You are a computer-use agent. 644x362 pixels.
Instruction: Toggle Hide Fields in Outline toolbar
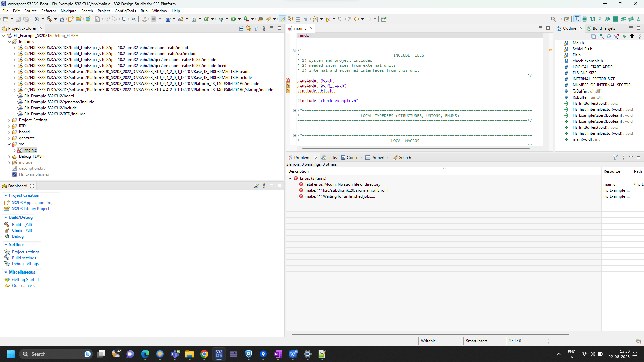click(x=609, y=36)
